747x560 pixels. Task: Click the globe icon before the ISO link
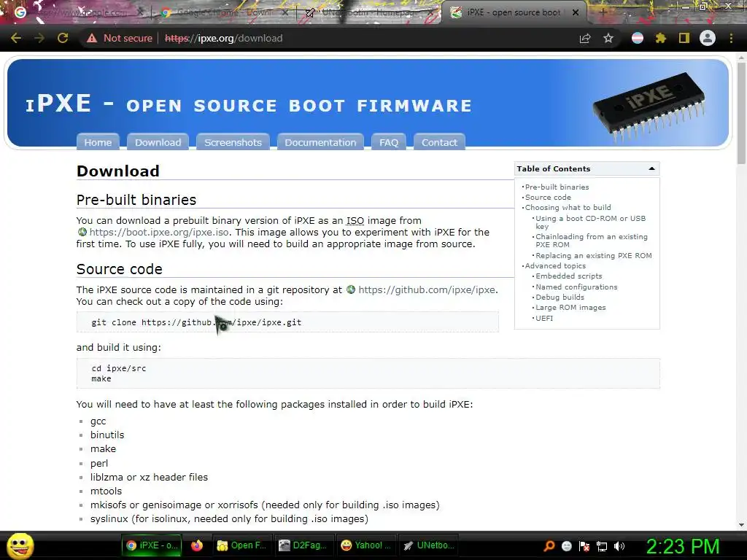click(82, 232)
